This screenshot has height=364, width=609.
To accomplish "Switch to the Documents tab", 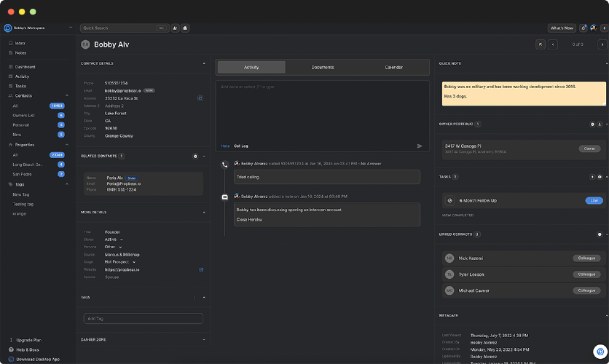I will coord(322,67).
